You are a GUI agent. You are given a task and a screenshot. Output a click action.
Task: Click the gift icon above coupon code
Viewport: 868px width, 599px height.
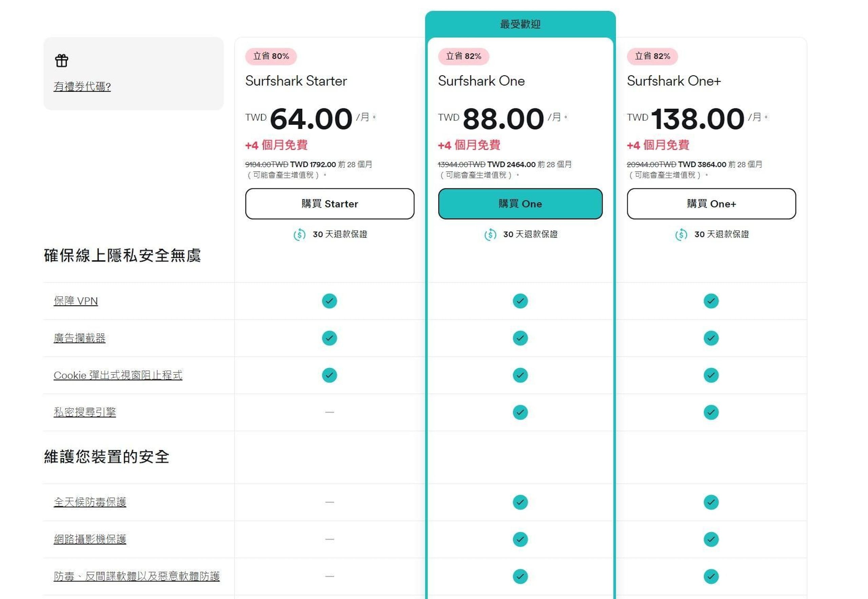62,60
